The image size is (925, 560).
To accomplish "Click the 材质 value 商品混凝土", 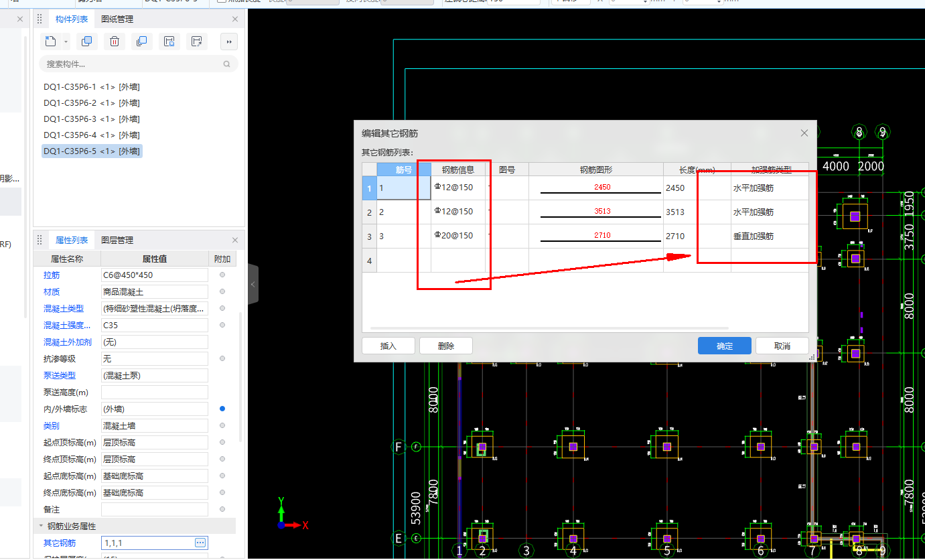I will coord(154,291).
